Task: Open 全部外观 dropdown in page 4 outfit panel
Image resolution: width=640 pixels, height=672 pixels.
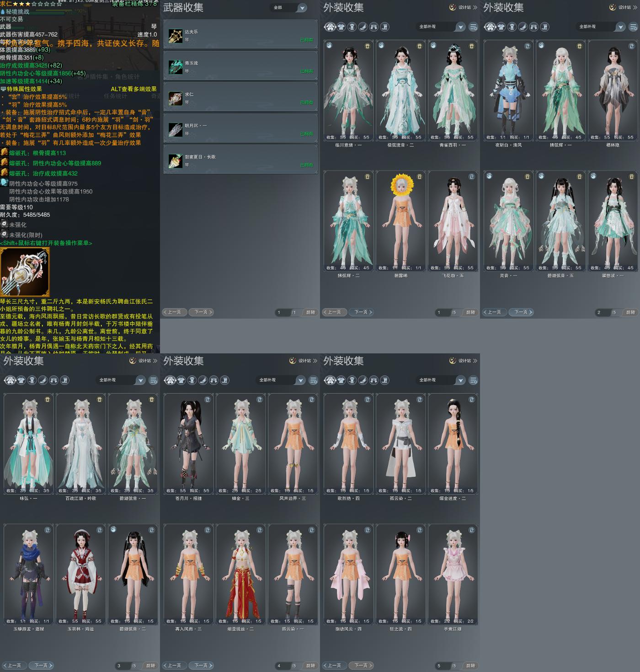Action: point(281,380)
